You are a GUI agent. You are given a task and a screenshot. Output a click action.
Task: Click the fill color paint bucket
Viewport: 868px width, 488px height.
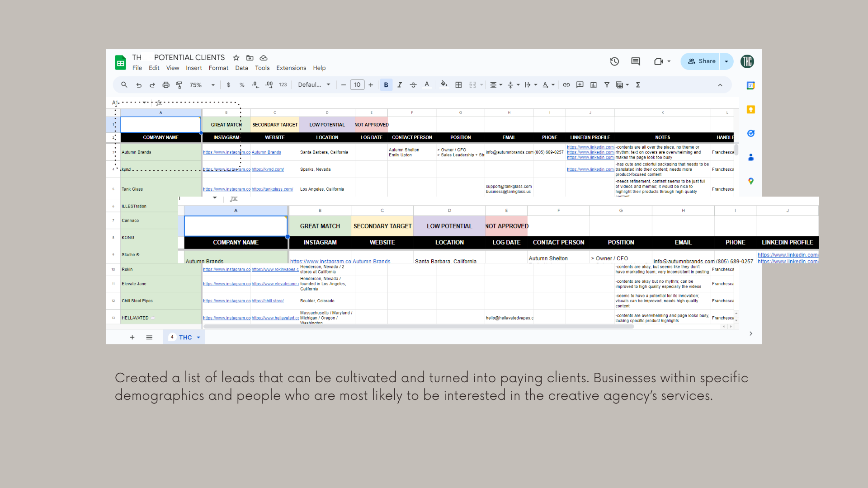coord(444,84)
